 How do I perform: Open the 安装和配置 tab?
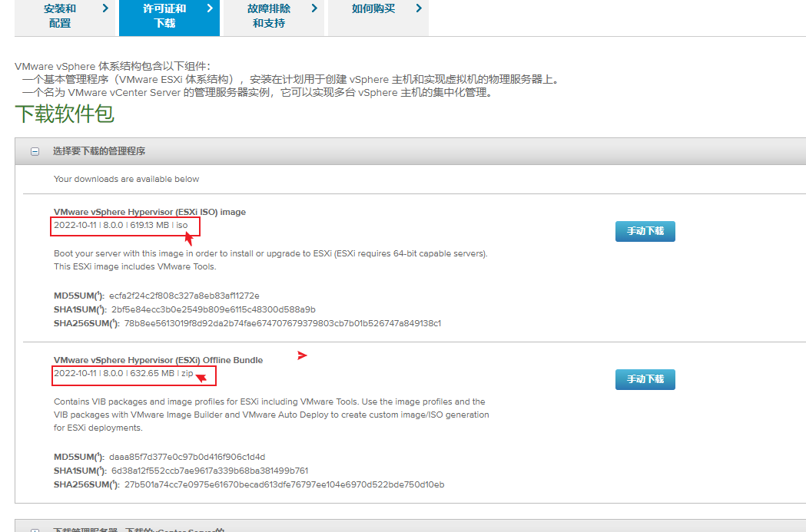[x=65, y=16]
